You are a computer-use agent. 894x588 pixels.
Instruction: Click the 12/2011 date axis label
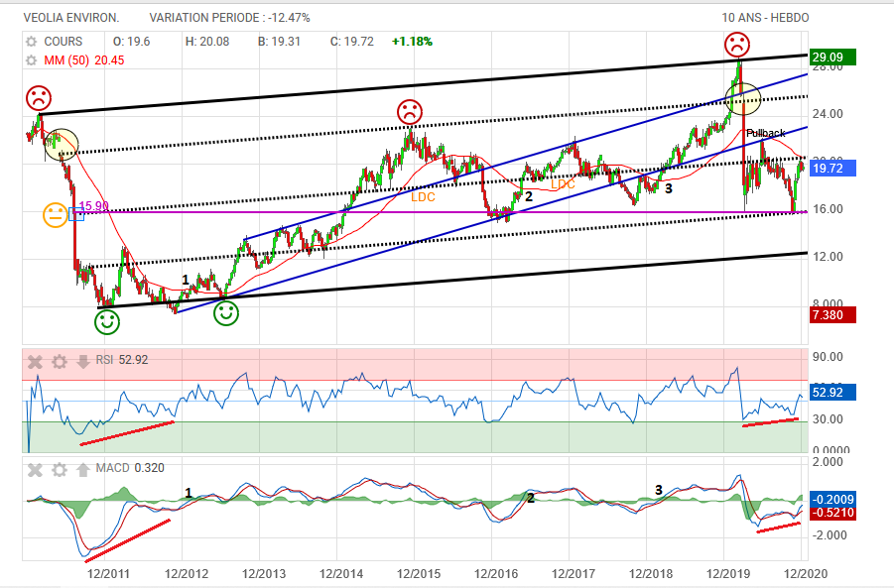coord(108,574)
